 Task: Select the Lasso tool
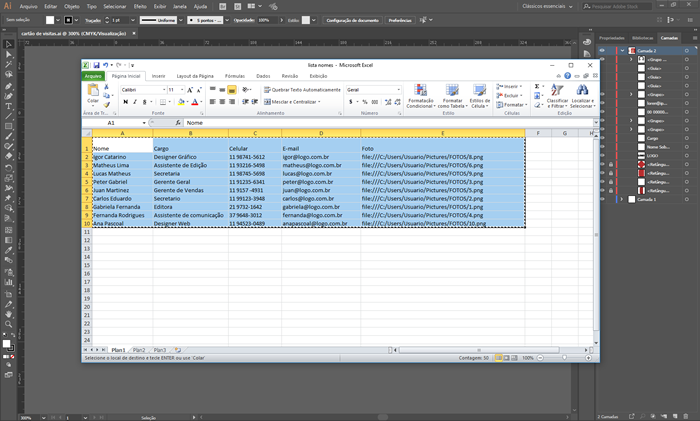(8, 75)
